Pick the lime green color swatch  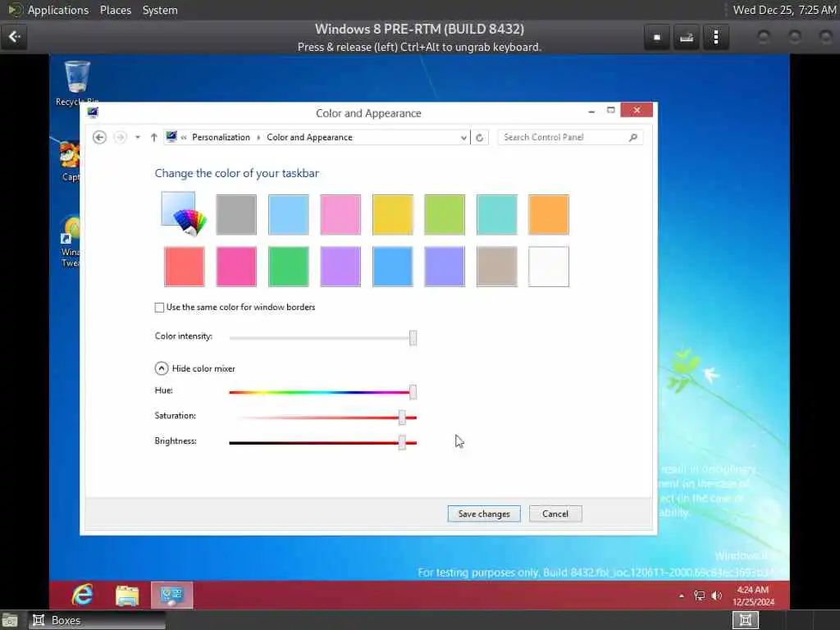[445, 214]
